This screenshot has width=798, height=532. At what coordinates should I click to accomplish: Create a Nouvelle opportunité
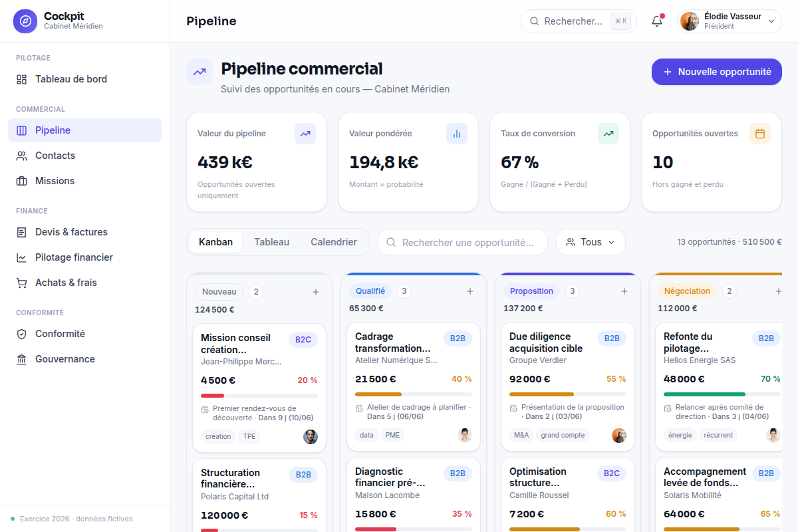(x=717, y=72)
